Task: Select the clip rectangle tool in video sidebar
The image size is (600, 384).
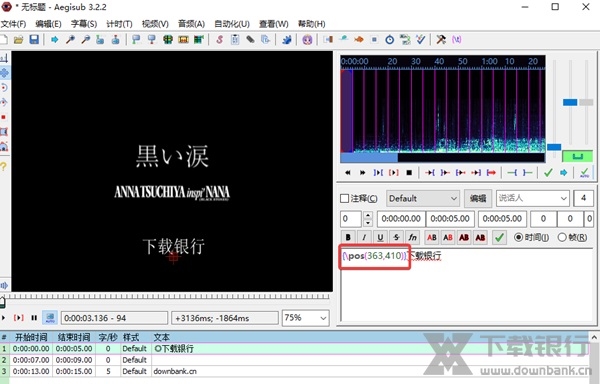Action: pos(4,132)
